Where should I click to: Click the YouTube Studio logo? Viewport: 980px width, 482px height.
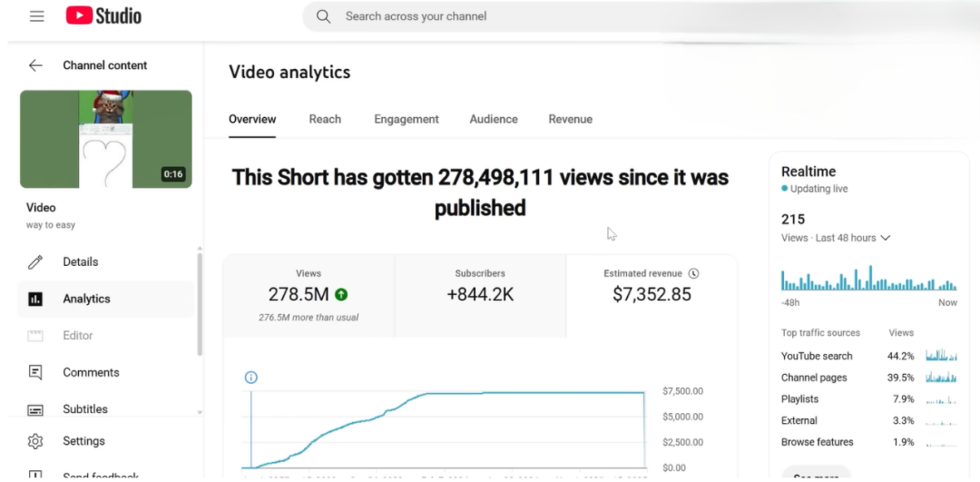(103, 16)
